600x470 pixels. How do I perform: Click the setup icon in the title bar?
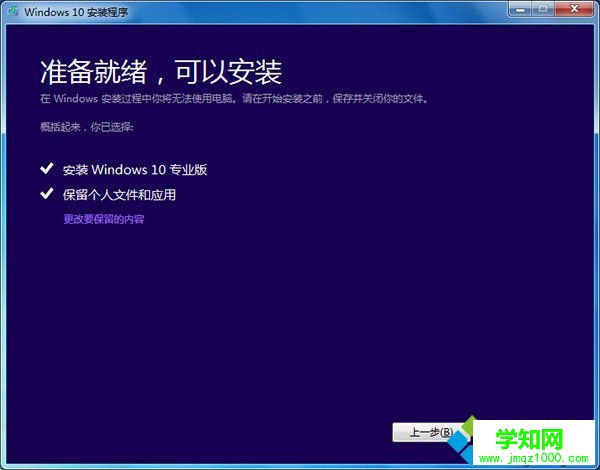[14, 11]
